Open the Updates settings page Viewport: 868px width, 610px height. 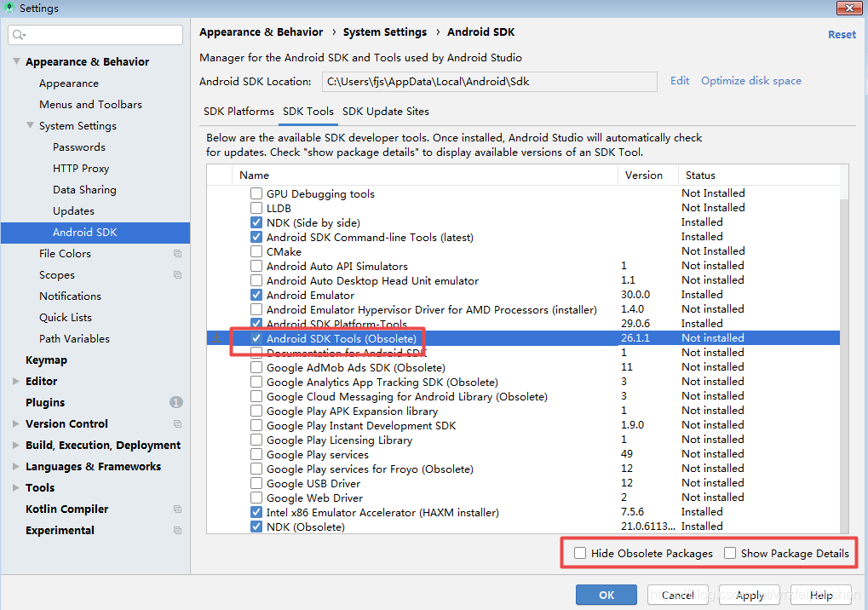[73, 211]
